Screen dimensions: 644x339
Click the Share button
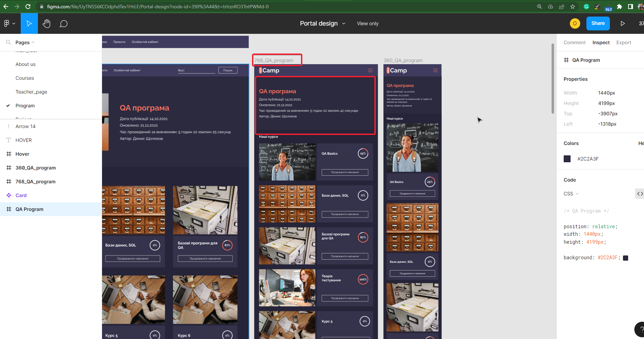(598, 23)
